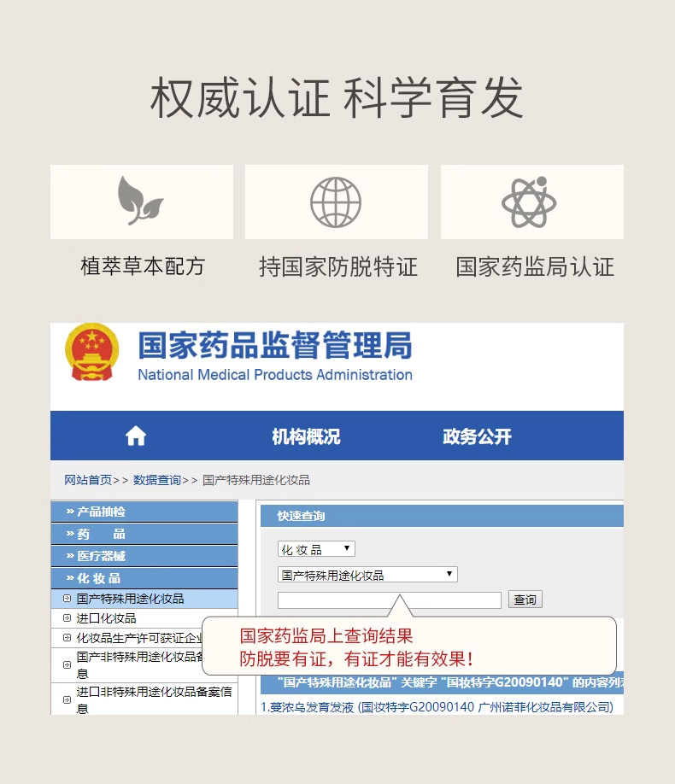Select 进口非特殊用途化妆品备案信息 entry

154,700
